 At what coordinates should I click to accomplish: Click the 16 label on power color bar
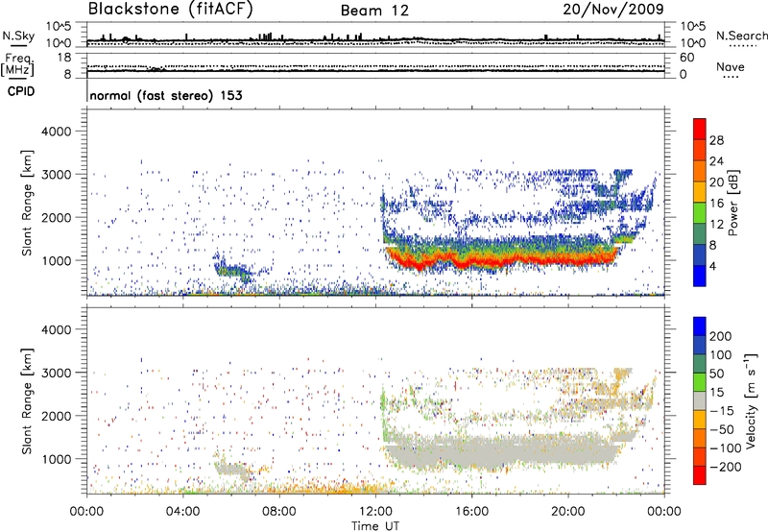tap(716, 204)
